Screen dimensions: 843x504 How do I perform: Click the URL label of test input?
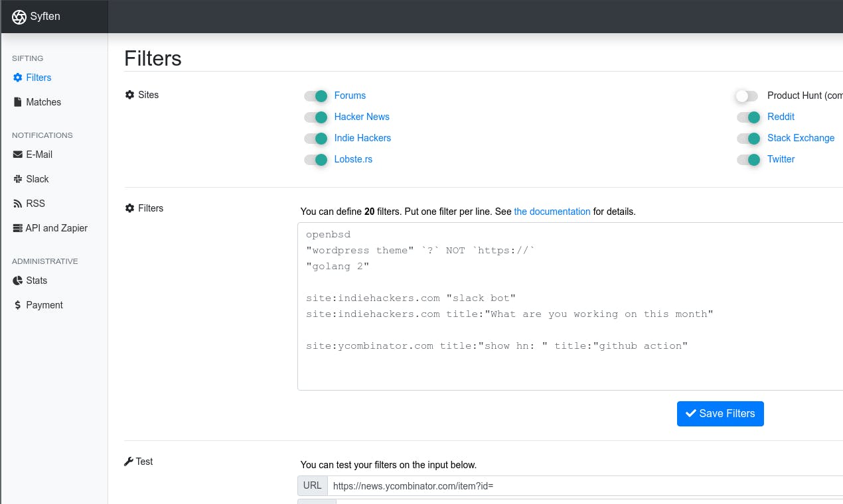(x=312, y=485)
